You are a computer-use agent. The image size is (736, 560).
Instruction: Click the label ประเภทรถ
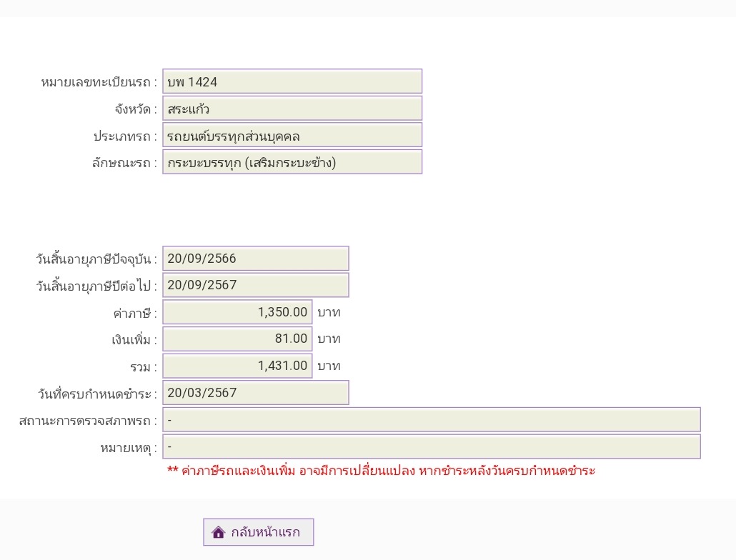pyautogui.click(x=125, y=136)
